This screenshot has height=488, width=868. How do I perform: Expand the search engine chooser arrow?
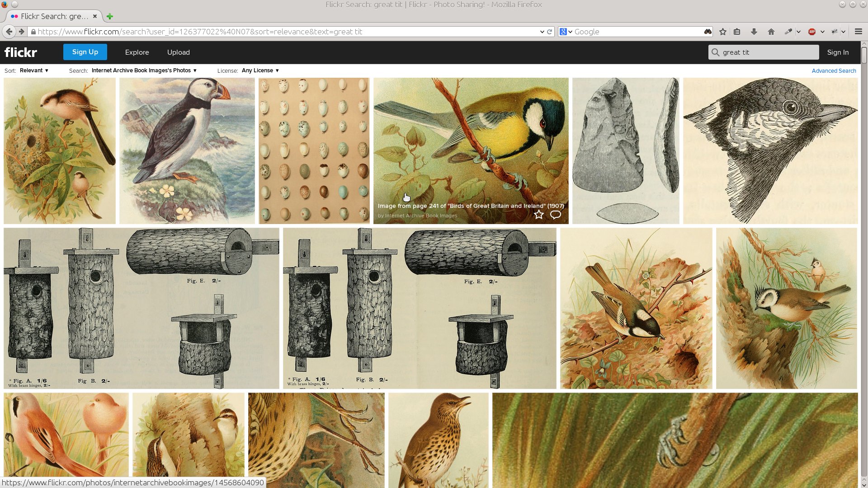(x=571, y=32)
